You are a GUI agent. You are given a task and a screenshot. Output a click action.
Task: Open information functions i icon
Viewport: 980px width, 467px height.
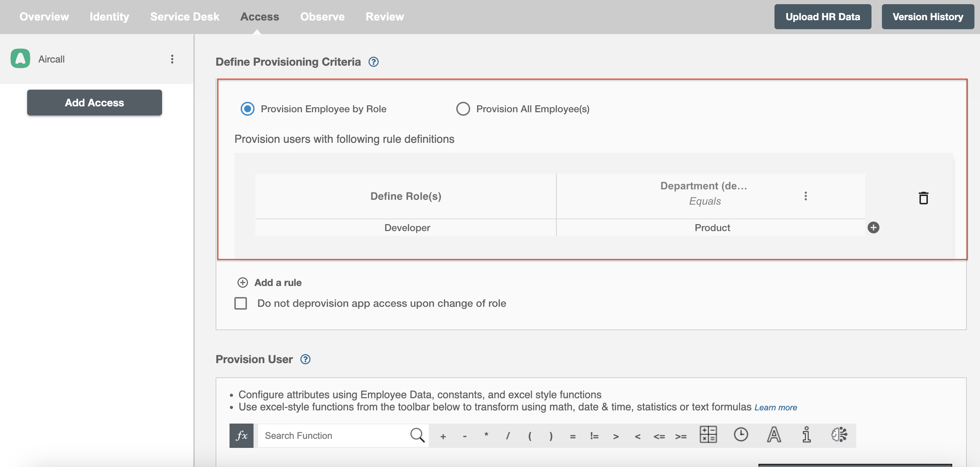point(806,435)
